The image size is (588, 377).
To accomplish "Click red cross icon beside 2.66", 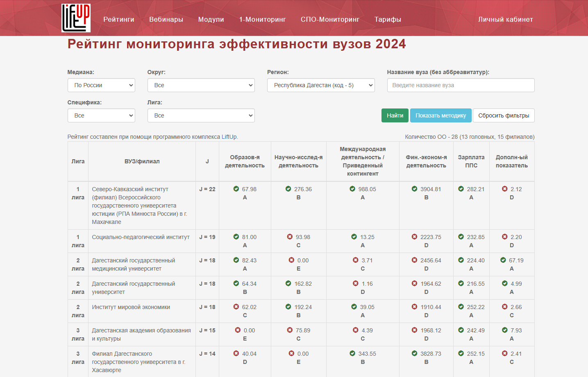I will click(505, 307).
